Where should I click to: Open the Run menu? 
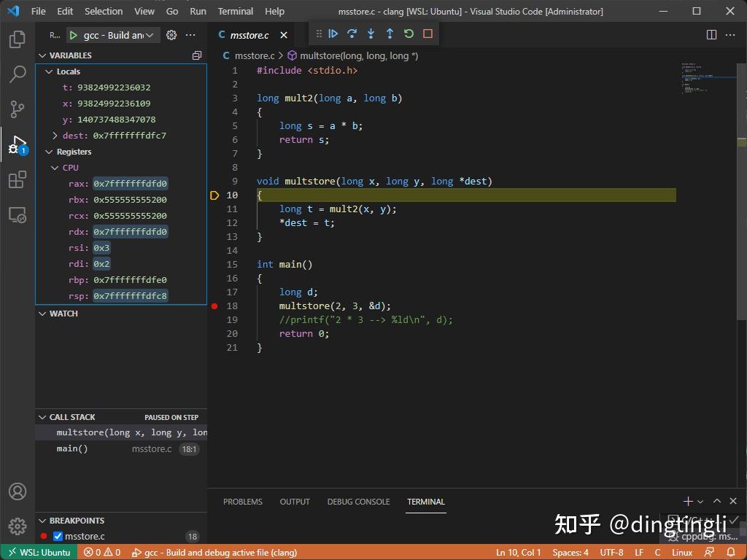(198, 11)
